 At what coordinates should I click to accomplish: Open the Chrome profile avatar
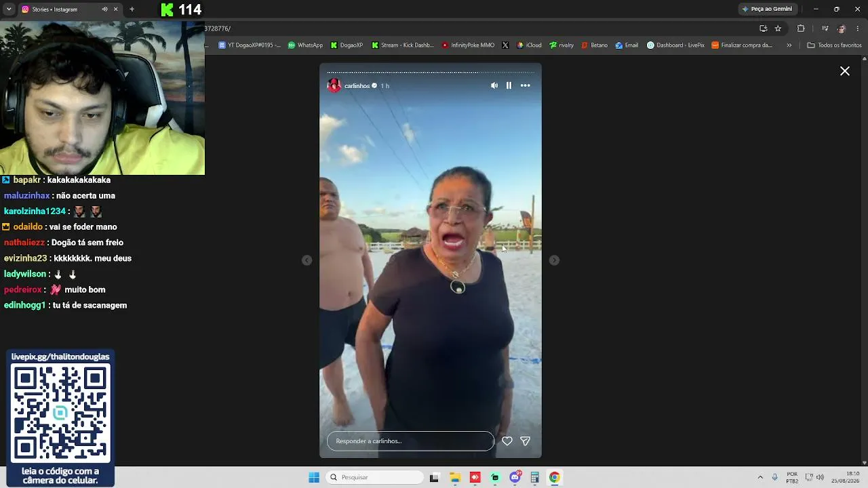pyautogui.click(x=842, y=28)
